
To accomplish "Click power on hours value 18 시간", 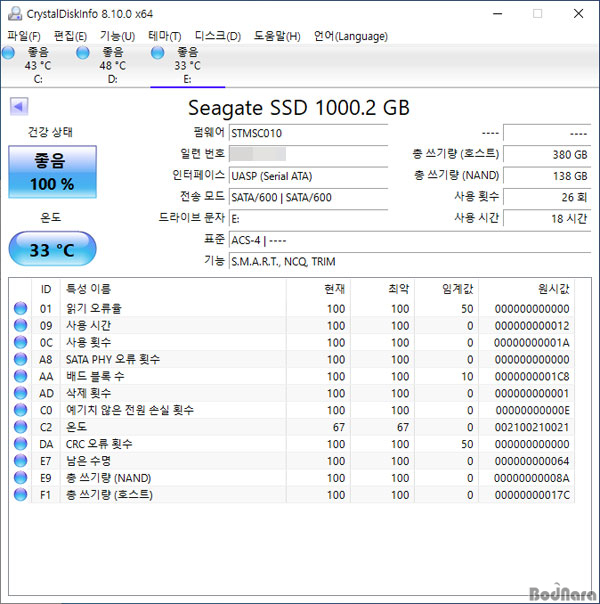I will [x=547, y=219].
